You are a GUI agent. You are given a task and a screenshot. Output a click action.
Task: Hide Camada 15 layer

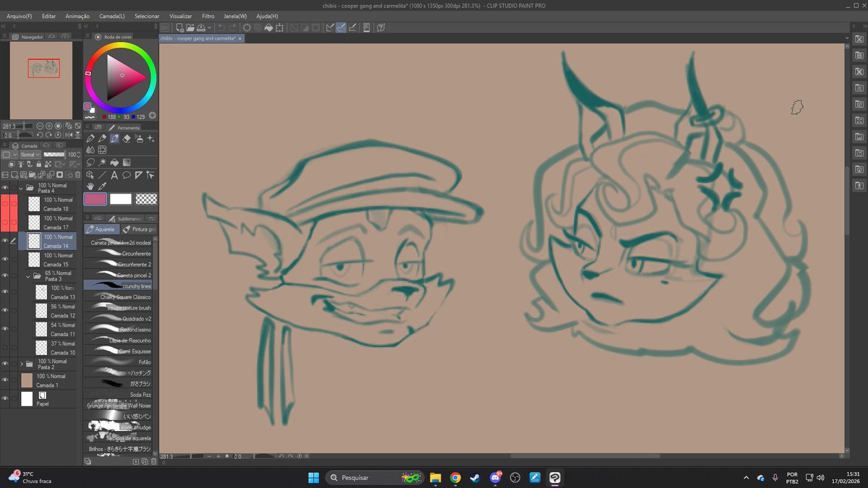[x=5, y=259]
